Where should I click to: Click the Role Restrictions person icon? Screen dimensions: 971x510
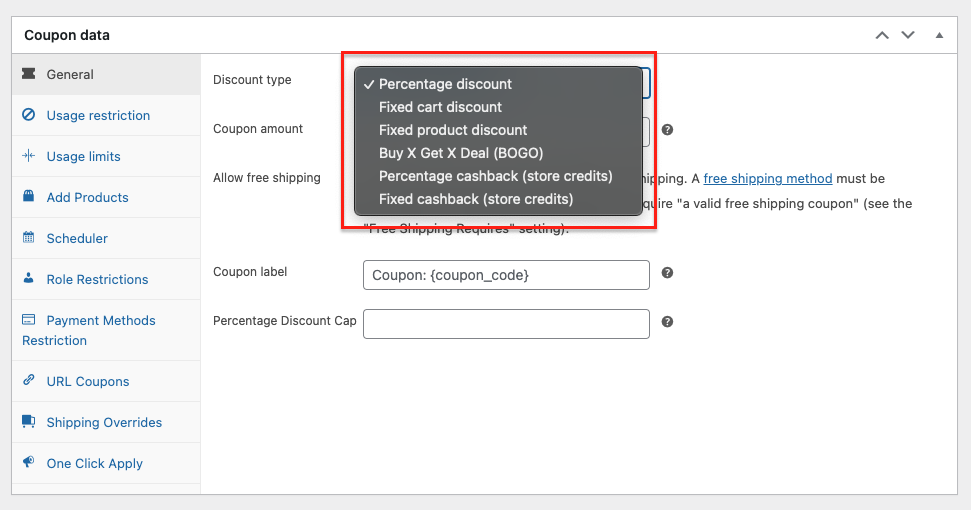click(x=28, y=278)
